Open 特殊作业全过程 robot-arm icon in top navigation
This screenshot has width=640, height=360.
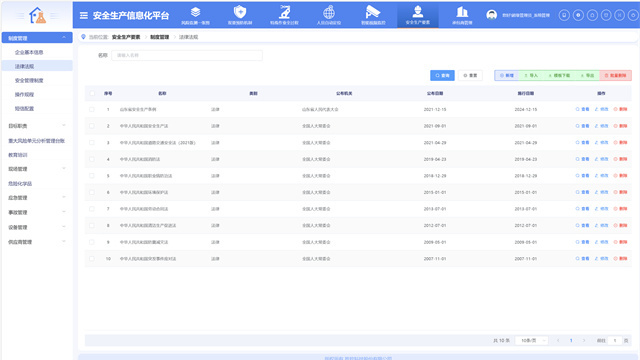pos(284,12)
